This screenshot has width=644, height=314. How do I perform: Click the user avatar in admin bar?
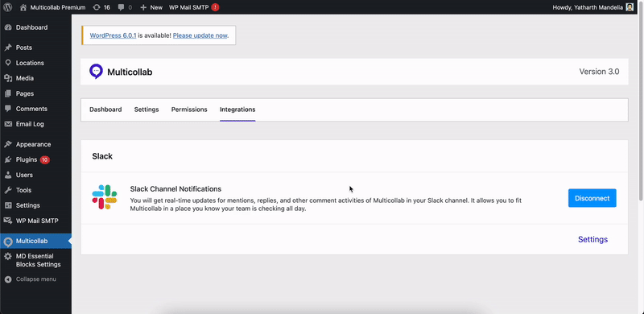click(x=630, y=7)
